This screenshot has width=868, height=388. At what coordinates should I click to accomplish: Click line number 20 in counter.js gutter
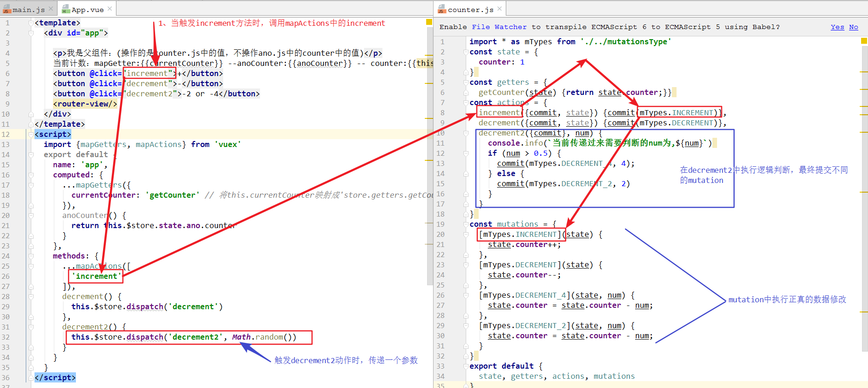coord(440,234)
